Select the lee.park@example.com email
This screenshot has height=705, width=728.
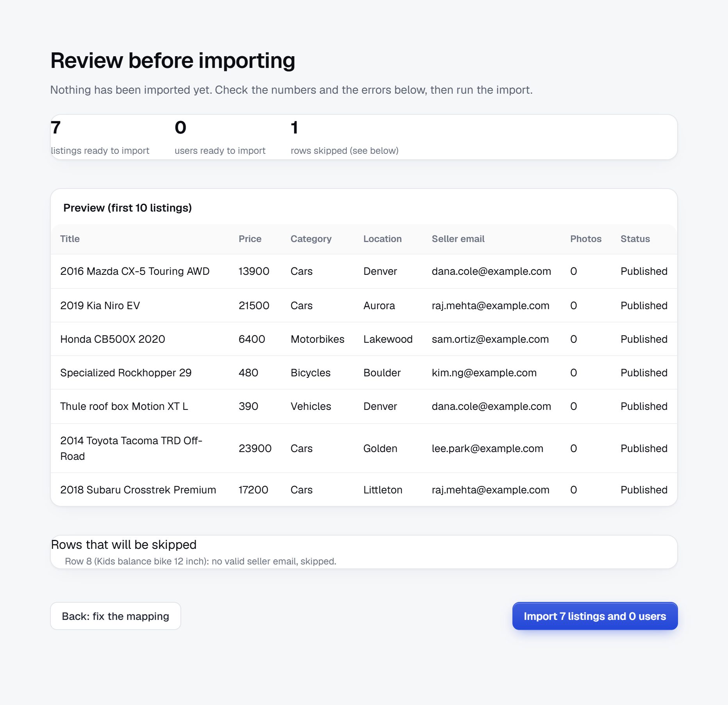pos(487,449)
